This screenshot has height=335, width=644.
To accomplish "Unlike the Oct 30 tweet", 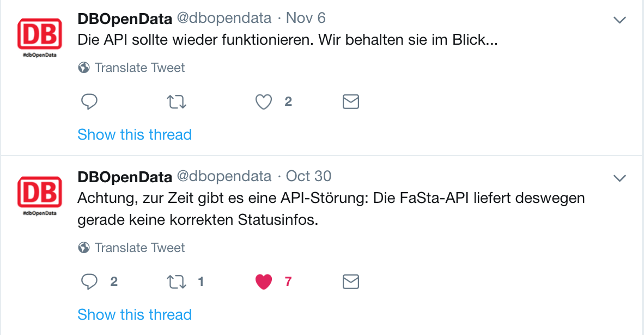I will pos(264,282).
